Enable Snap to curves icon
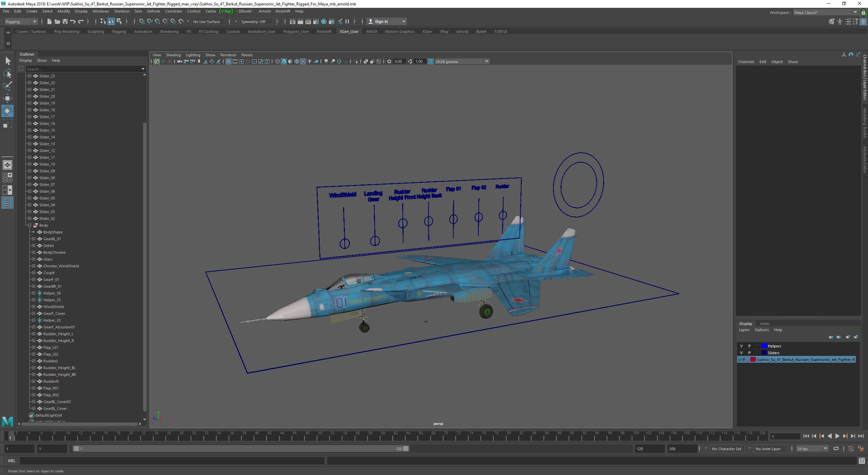This screenshot has width=868, height=475. click(150, 21)
